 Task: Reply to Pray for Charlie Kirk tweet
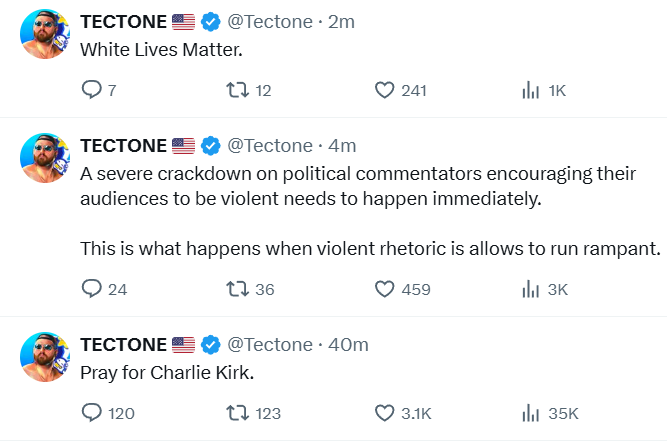(91, 413)
